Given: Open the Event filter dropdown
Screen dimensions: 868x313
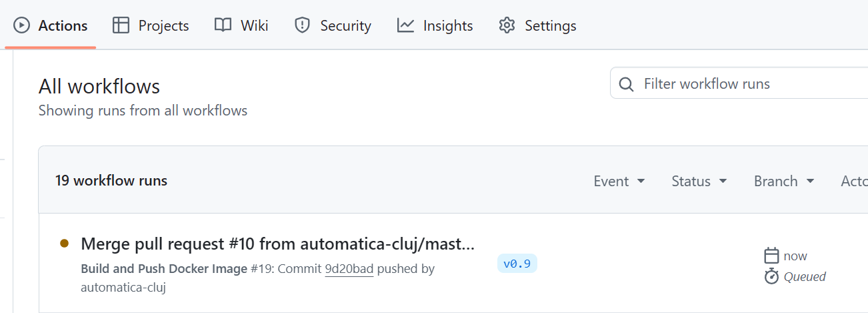Looking at the screenshot, I should pos(619,181).
